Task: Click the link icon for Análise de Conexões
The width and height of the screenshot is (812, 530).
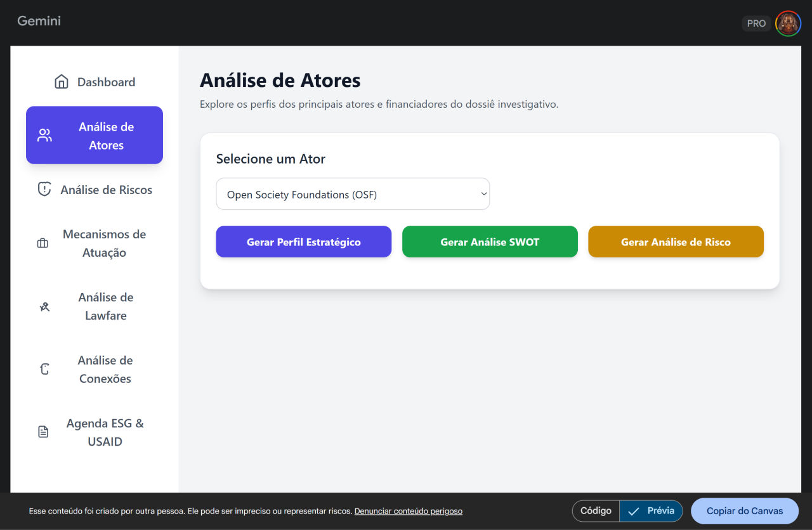Action: coord(44,370)
